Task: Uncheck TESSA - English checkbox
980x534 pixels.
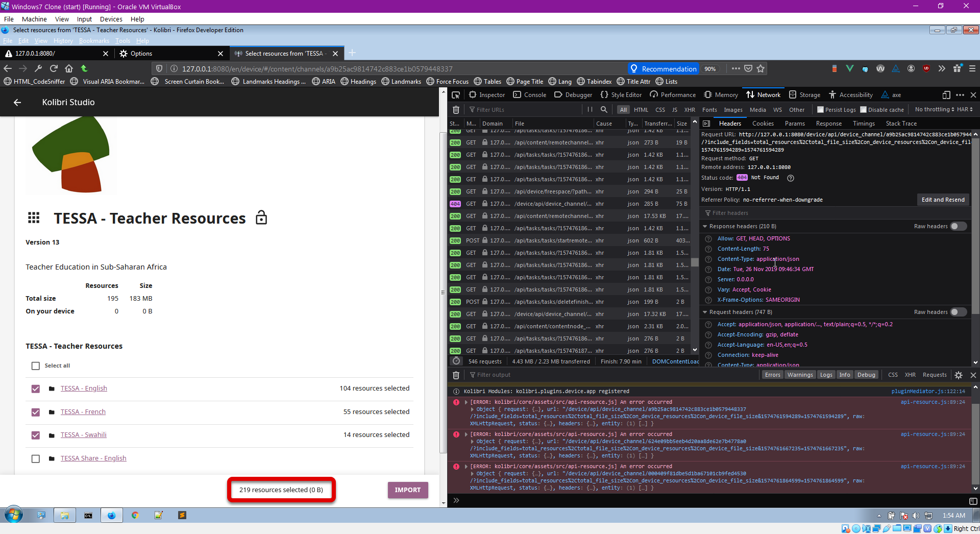Action: point(35,389)
